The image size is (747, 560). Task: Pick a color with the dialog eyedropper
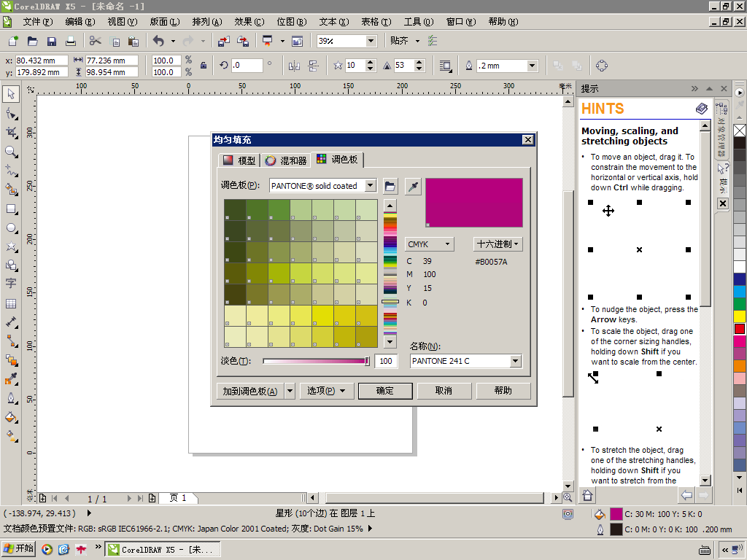[413, 186]
